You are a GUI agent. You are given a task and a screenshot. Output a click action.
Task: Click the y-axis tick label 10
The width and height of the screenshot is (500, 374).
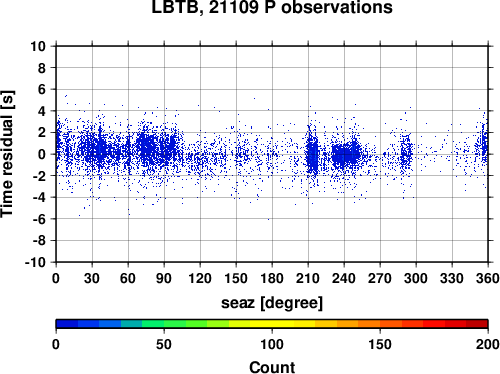(x=38, y=46)
